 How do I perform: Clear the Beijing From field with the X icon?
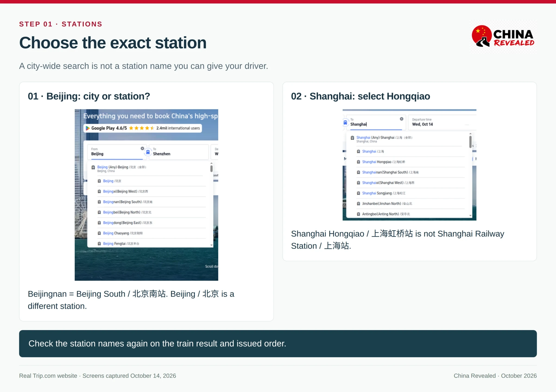point(142,149)
